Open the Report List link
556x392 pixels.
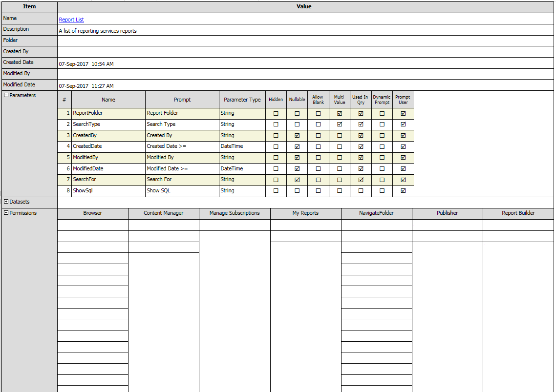(71, 20)
